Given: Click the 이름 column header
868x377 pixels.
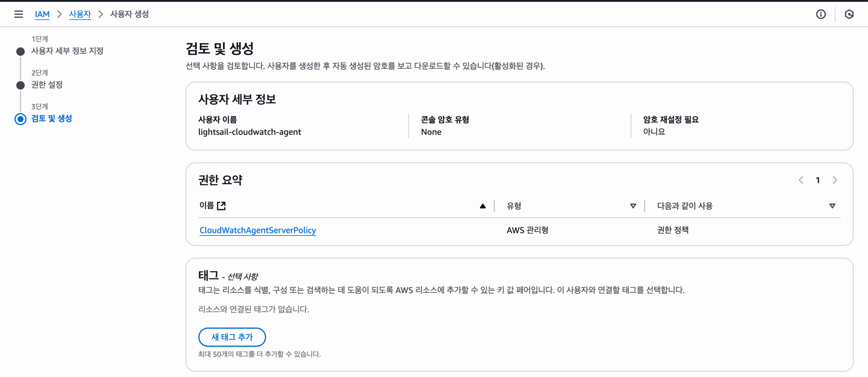Looking at the screenshot, I should coord(206,206).
